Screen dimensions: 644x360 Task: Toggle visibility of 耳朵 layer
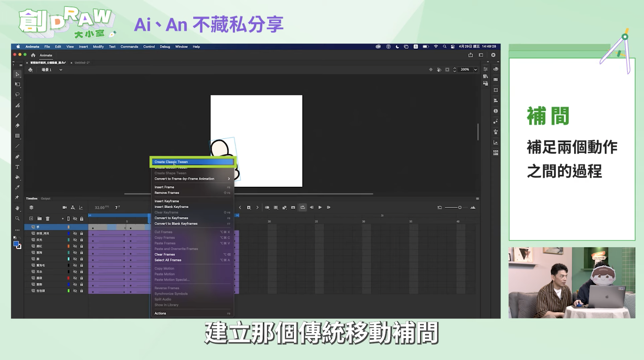(x=75, y=272)
